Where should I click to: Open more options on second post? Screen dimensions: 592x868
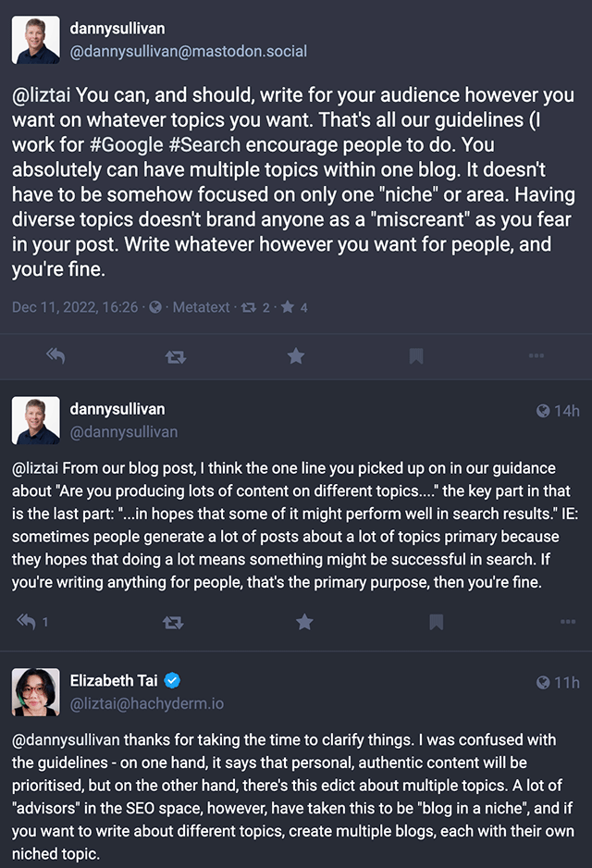568,622
